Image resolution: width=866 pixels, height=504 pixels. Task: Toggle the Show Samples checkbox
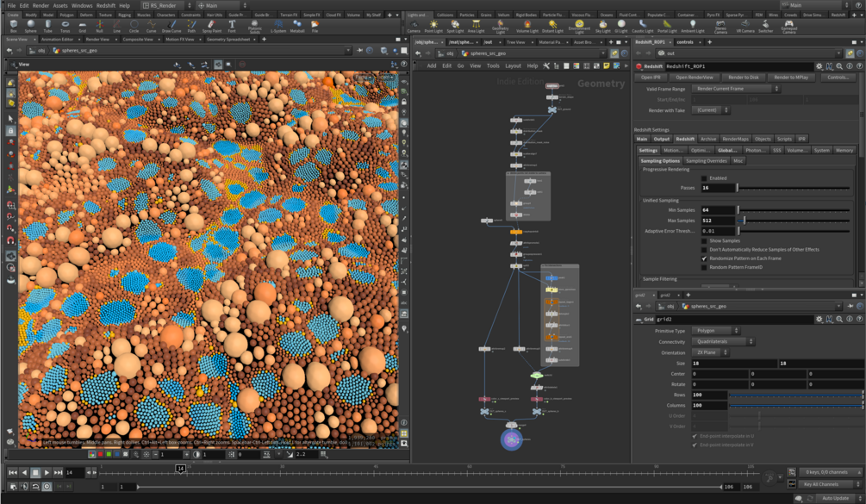704,241
